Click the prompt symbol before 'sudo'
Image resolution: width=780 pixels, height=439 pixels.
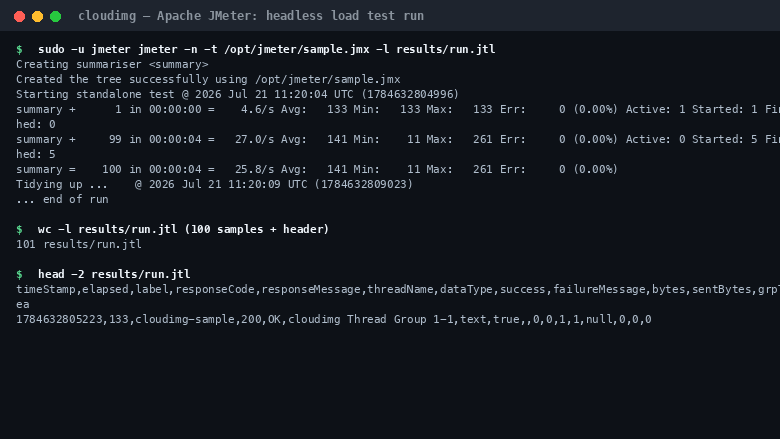[x=19, y=49]
